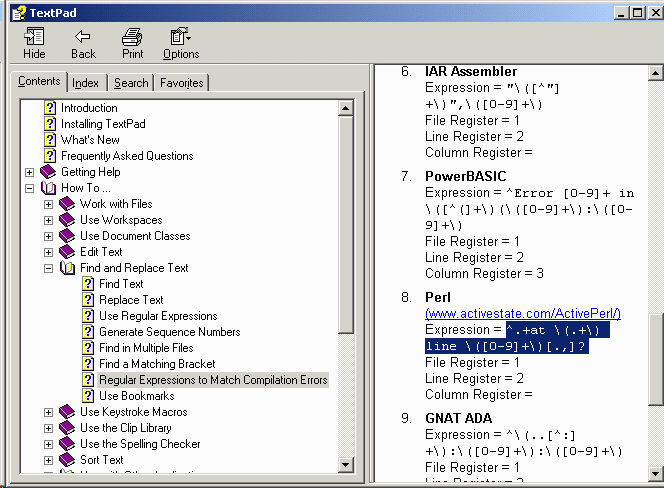The width and height of the screenshot is (664, 488).
Task: Click the Installing TextPad topic icon
Action: (50, 124)
